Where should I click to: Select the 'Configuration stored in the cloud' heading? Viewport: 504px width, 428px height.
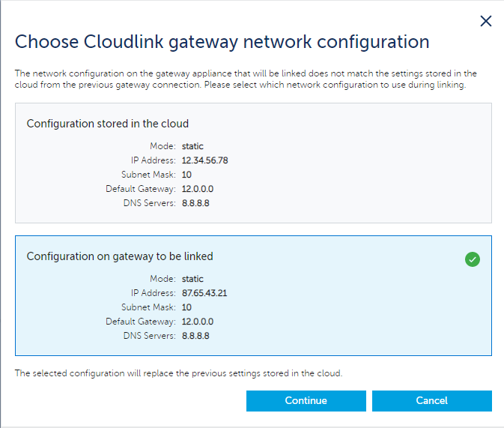click(x=108, y=124)
